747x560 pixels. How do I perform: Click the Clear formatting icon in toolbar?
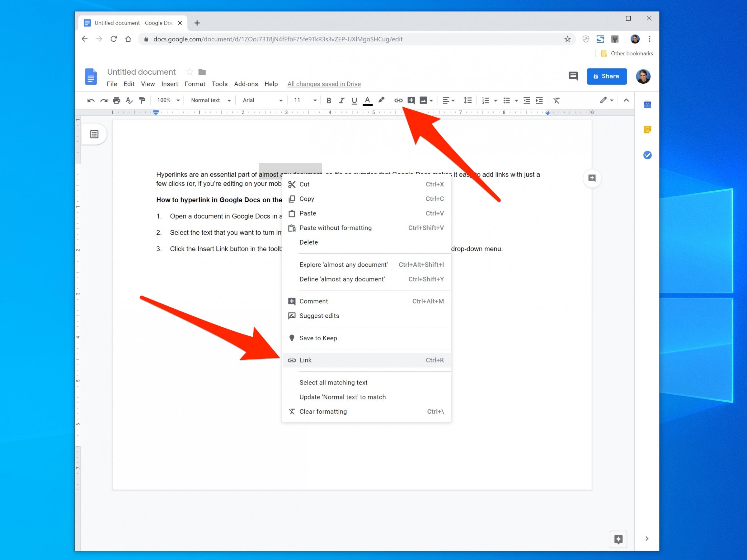coord(557,100)
